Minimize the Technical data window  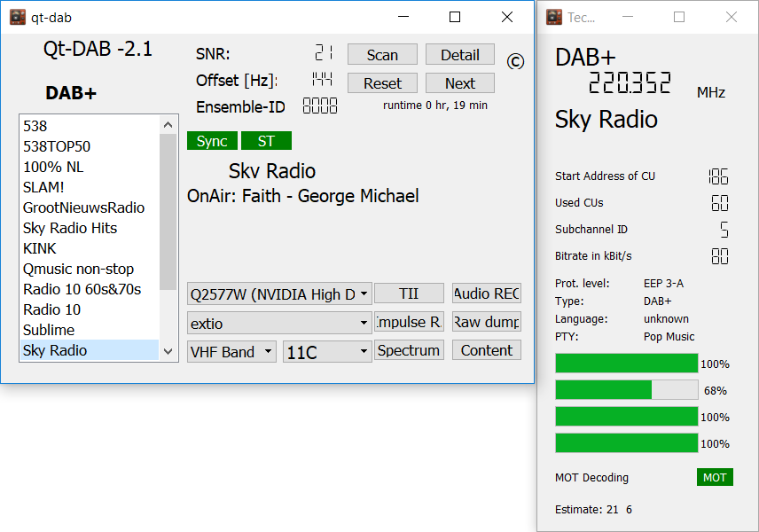tap(628, 17)
